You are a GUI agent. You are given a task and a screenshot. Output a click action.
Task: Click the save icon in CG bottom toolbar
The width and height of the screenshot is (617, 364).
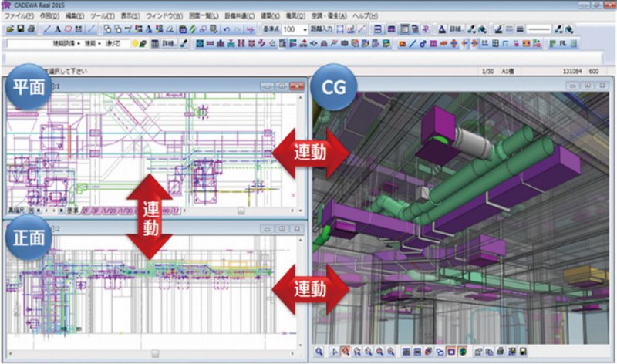tap(523, 352)
